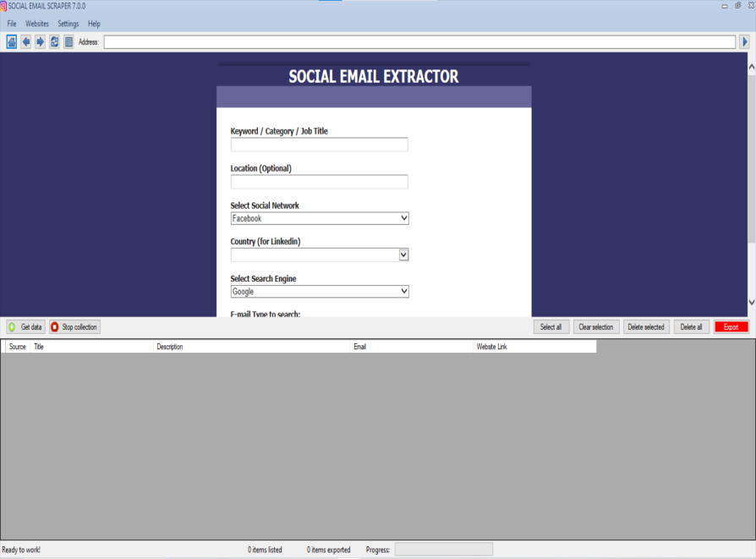The width and height of the screenshot is (756, 559).
Task: Click the "Select Social Network" label
Action: click(x=265, y=206)
